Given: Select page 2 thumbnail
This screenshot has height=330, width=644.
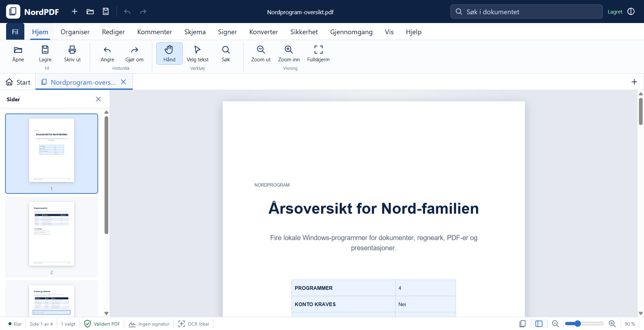Looking at the screenshot, I should (51, 237).
